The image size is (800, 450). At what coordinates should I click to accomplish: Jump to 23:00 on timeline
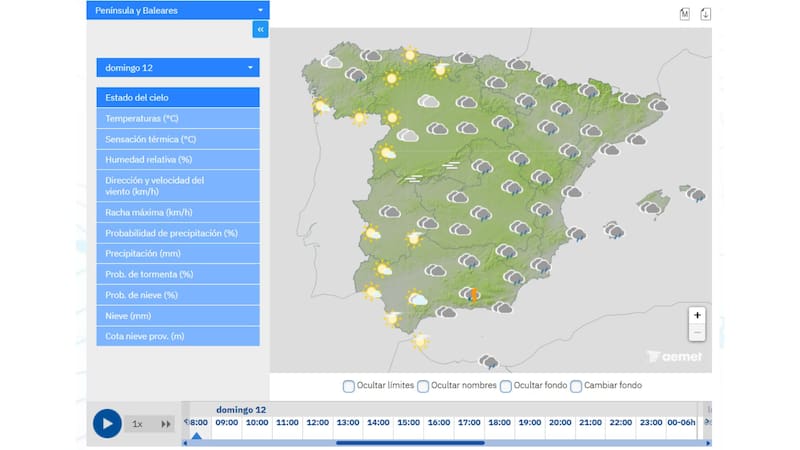[651, 422]
